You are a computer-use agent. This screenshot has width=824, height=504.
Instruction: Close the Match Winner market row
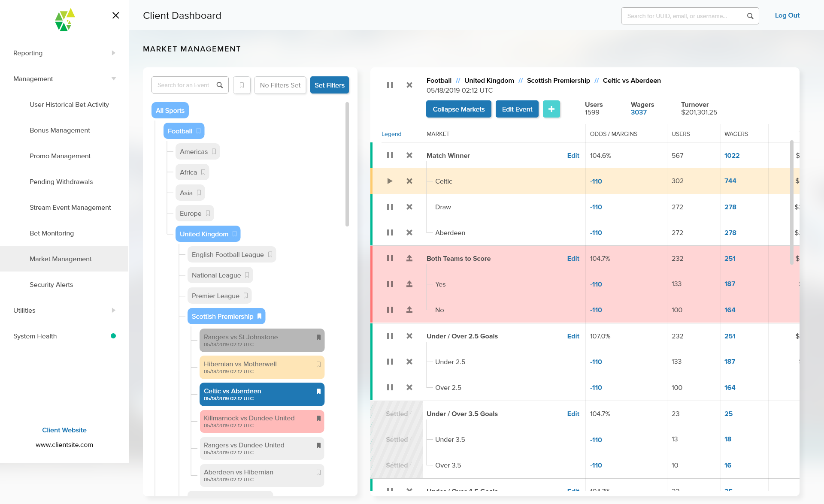click(x=409, y=155)
